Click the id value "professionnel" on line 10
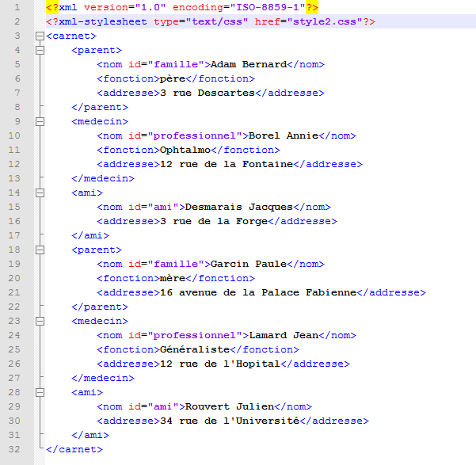The height and width of the screenshot is (465, 476). pos(195,135)
